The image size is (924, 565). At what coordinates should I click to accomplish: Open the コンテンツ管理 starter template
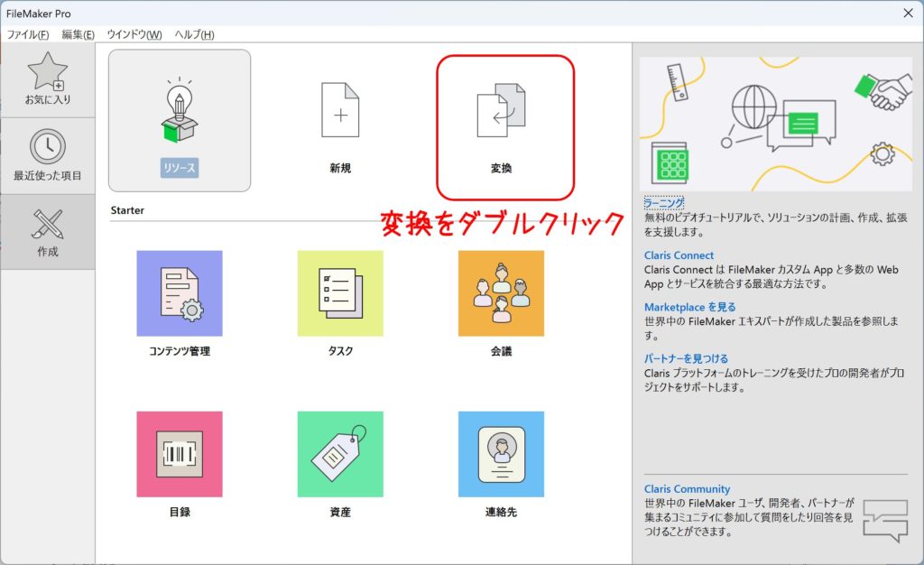(179, 293)
